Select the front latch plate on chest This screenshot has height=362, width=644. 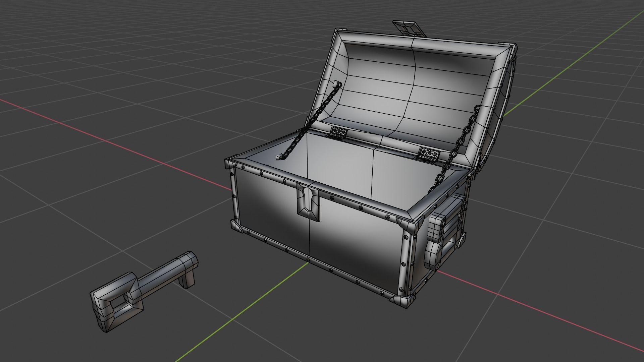pyautogui.click(x=308, y=202)
